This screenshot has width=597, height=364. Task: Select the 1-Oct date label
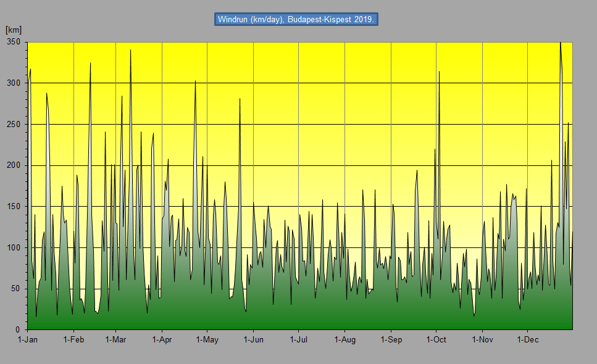(x=436, y=340)
